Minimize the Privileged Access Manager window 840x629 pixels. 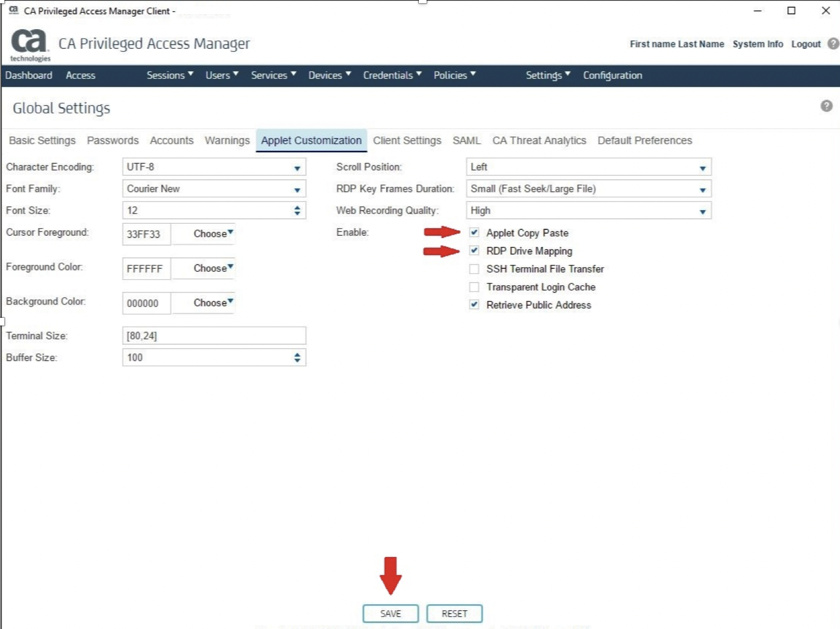(758, 10)
